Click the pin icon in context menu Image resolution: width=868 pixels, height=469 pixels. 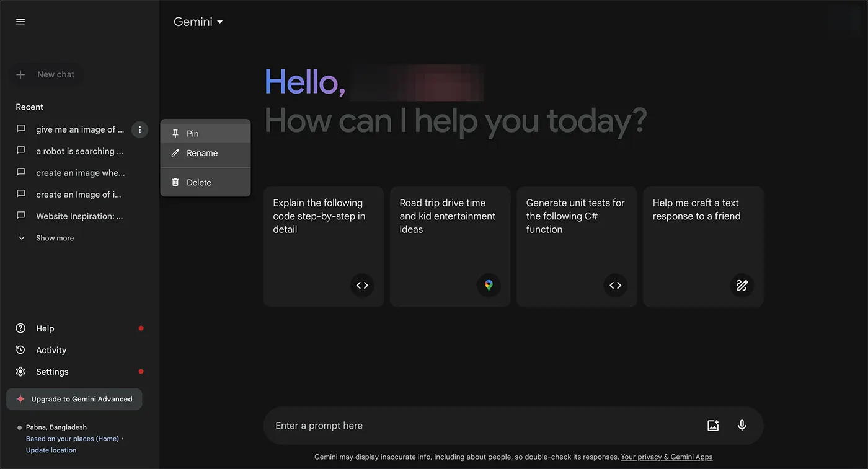[175, 134]
